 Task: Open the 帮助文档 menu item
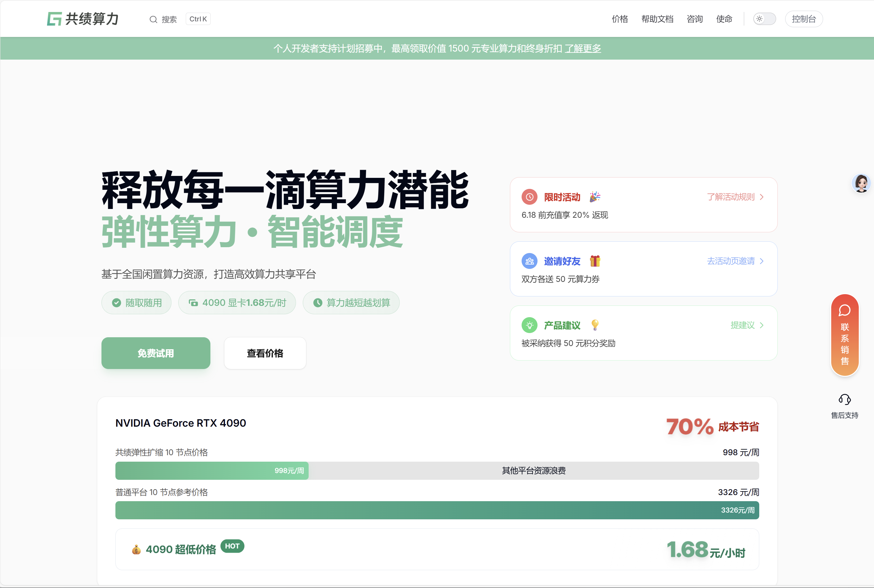click(x=657, y=19)
